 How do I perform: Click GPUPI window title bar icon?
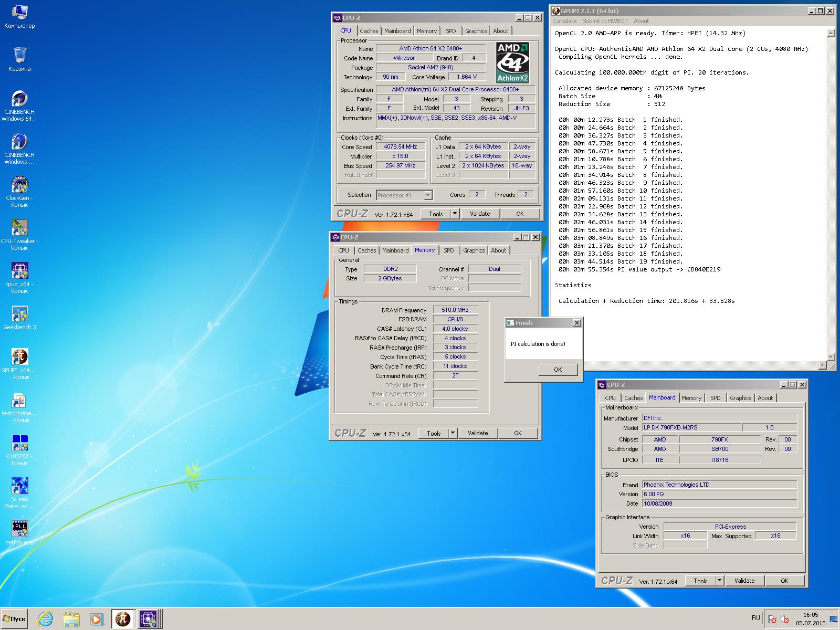point(556,10)
